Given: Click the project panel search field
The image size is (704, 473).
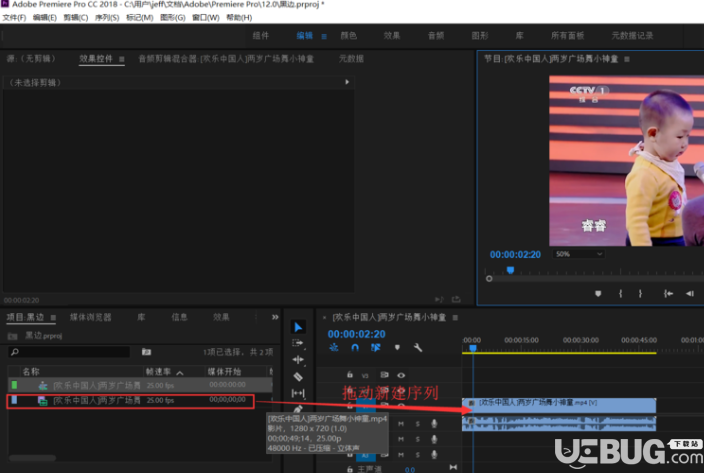Looking at the screenshot, I should pos(69,352).
